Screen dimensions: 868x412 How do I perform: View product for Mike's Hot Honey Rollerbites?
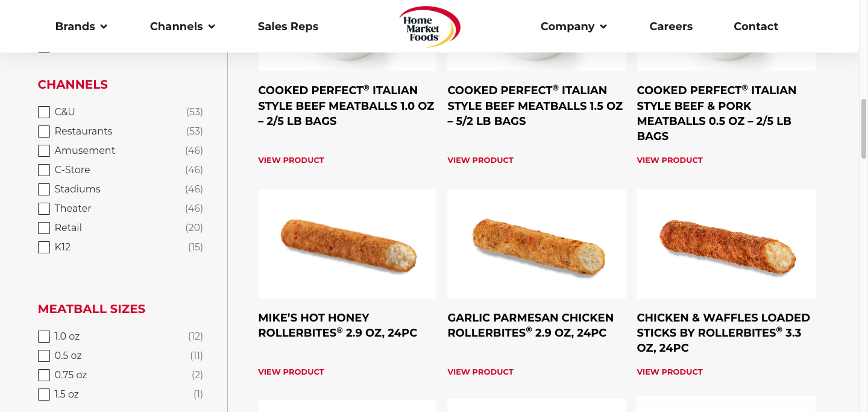point(291,372)
